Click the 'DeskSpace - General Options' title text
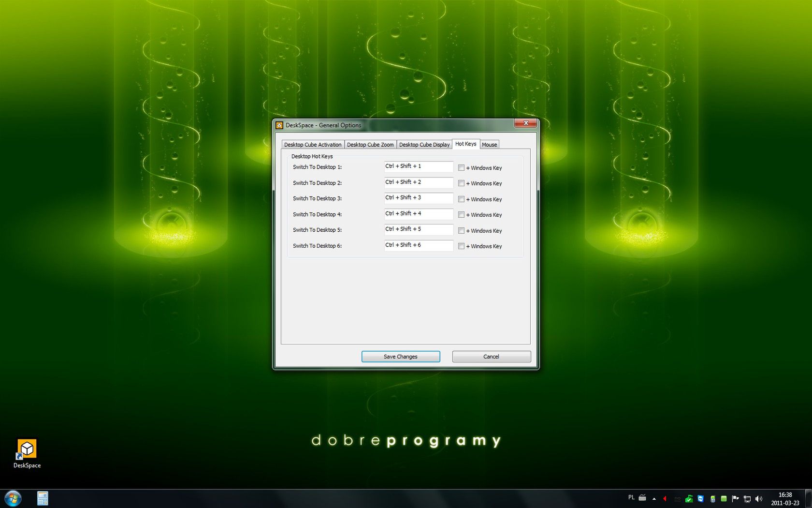 (x=323, y=125)
